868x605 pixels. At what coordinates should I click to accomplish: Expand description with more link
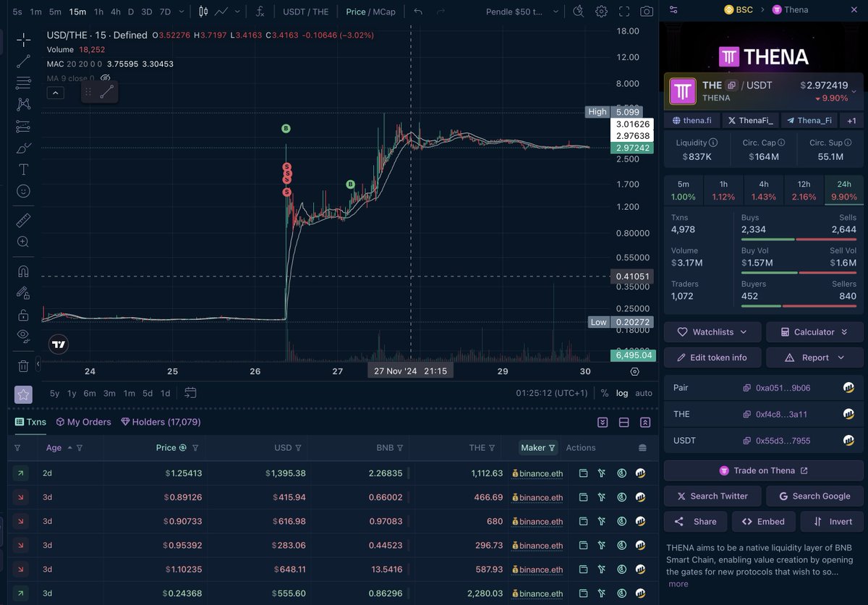pyautogui.click(x=678, y=584)
